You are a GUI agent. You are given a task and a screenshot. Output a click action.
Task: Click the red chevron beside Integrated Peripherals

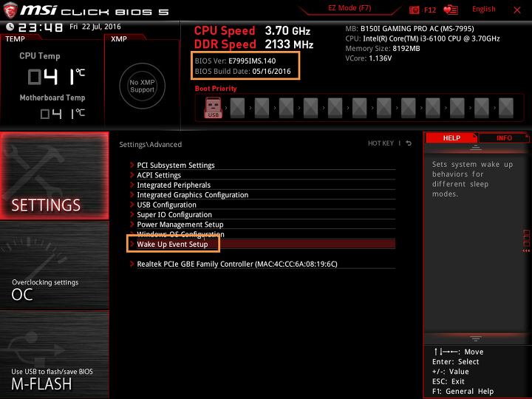click(x=132, y=185)
